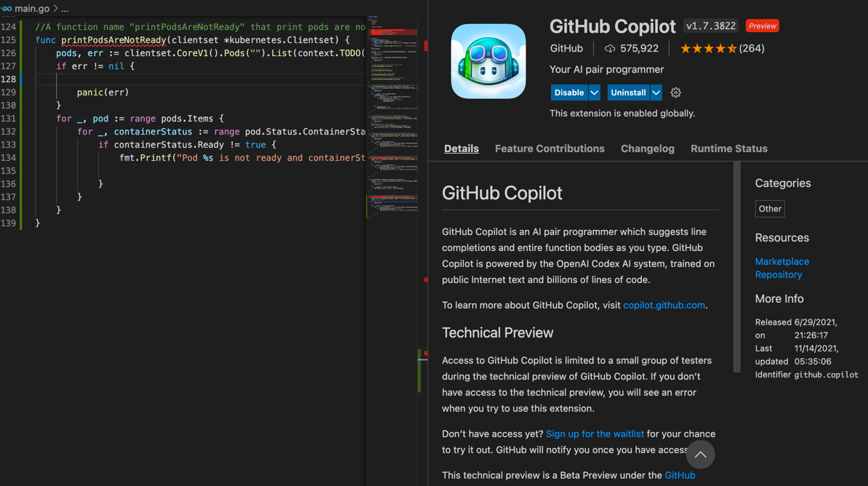
Task: Expand the Uninstall dropdown arrow
Action: (656, 93)
